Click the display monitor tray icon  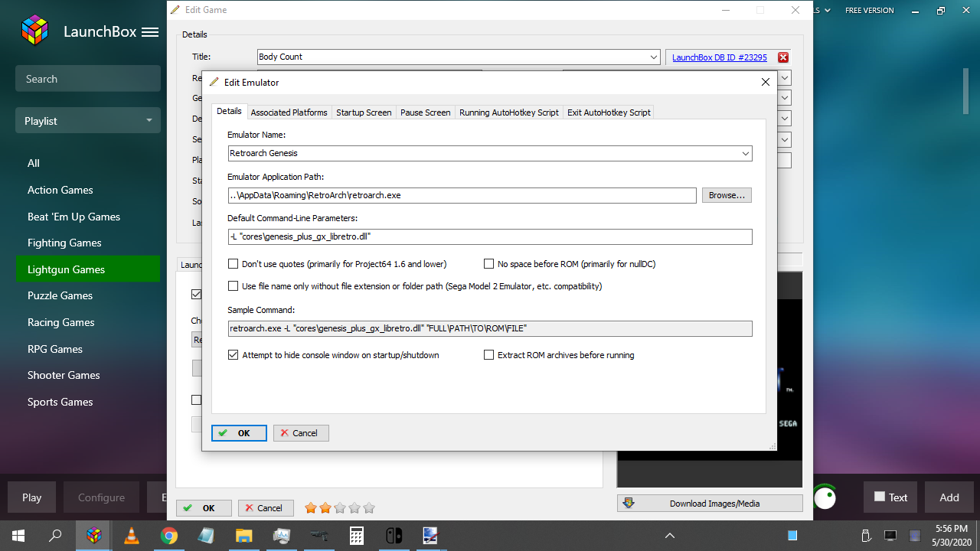(x=890, y=536)
